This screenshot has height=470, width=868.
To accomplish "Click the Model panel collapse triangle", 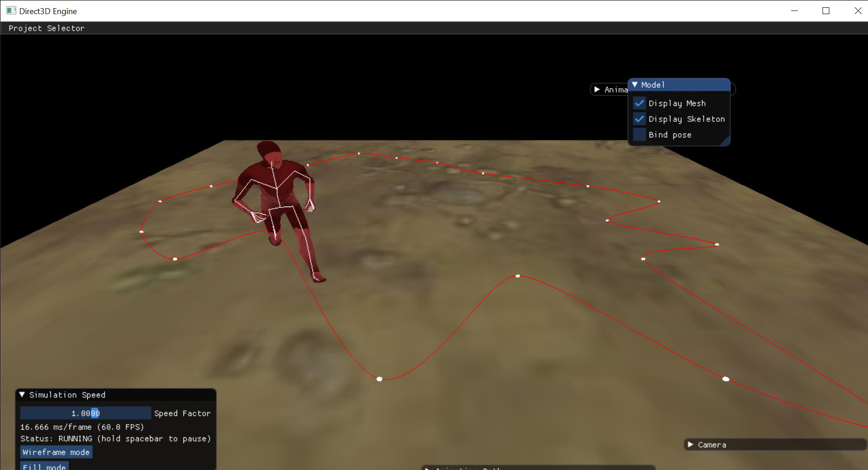I will [636, 85].
